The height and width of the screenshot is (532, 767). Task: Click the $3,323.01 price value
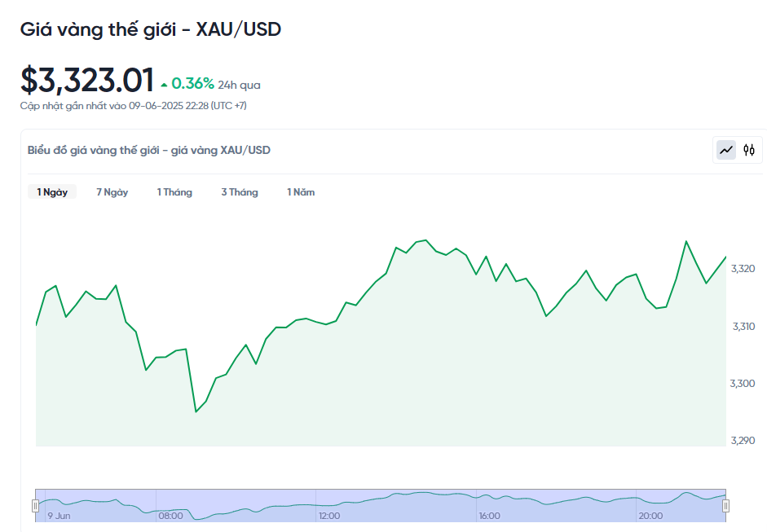[87, 80]
